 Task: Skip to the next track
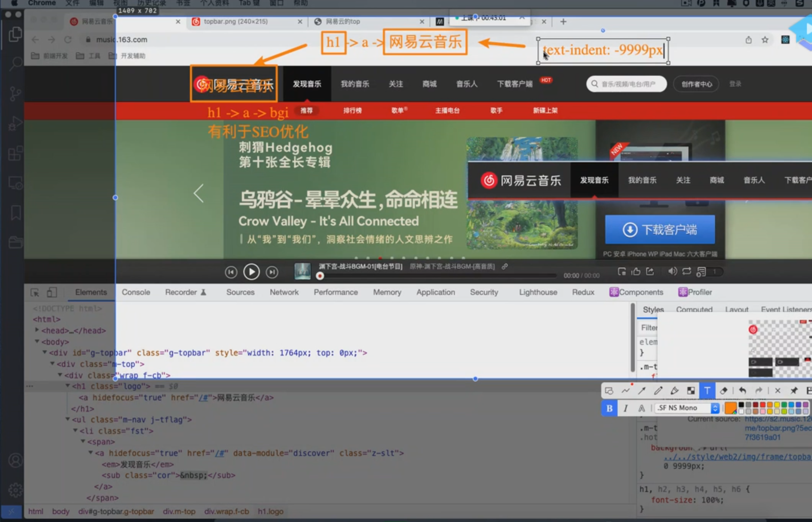272,272
